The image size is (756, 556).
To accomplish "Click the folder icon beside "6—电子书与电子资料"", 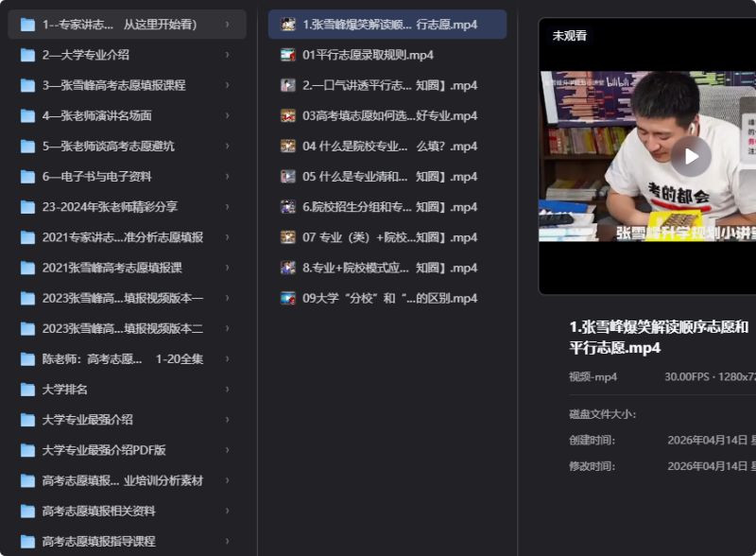I will [26, 177].
